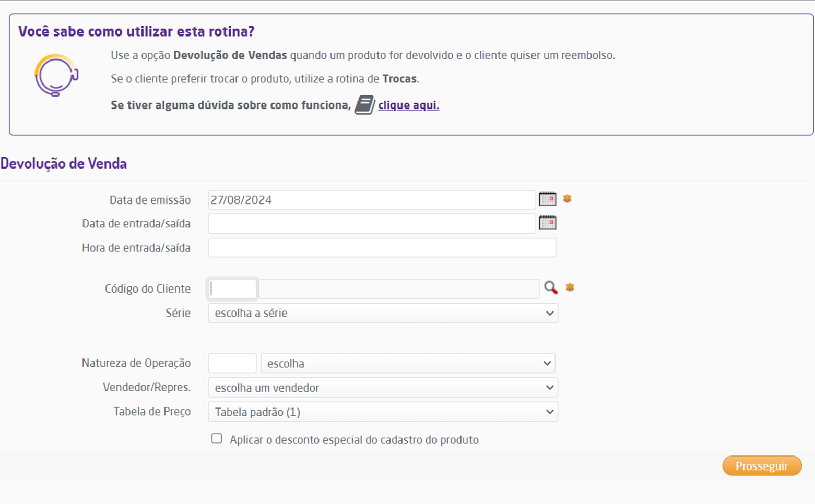This screenshot has height=504, width=815.
Task: Enable special product discount checkbox
Action: point(217,439)
